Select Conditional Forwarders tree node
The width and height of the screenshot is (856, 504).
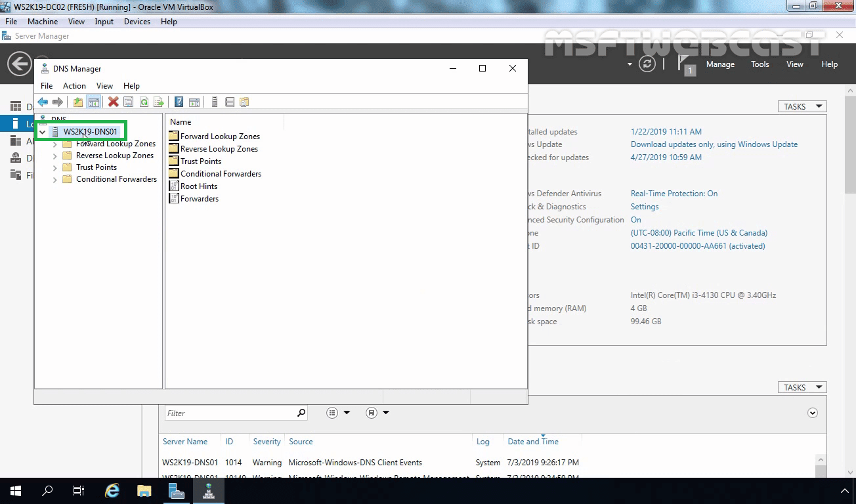coord(116,179)
